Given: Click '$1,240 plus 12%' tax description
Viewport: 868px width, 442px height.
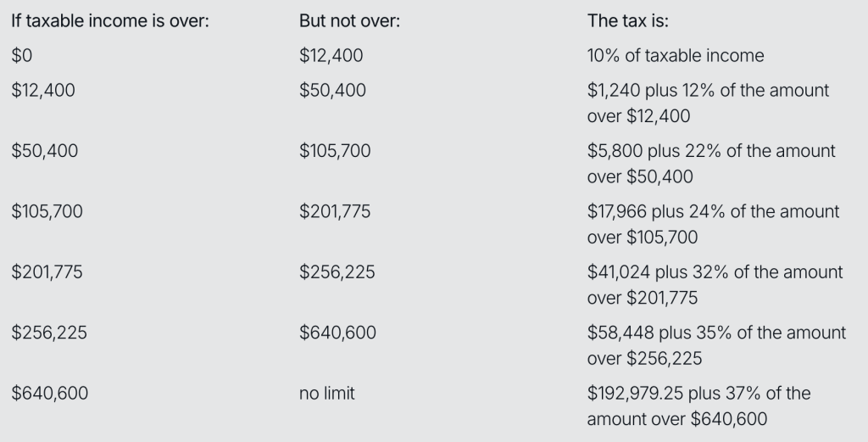Looking at the screenshot, I should coord(708,103).
